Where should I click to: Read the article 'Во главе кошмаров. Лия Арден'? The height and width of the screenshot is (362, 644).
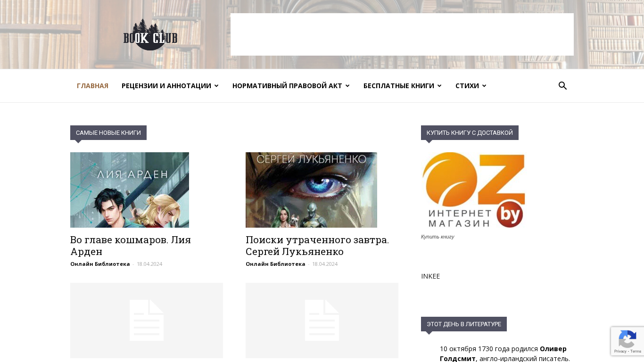point(131,246)
